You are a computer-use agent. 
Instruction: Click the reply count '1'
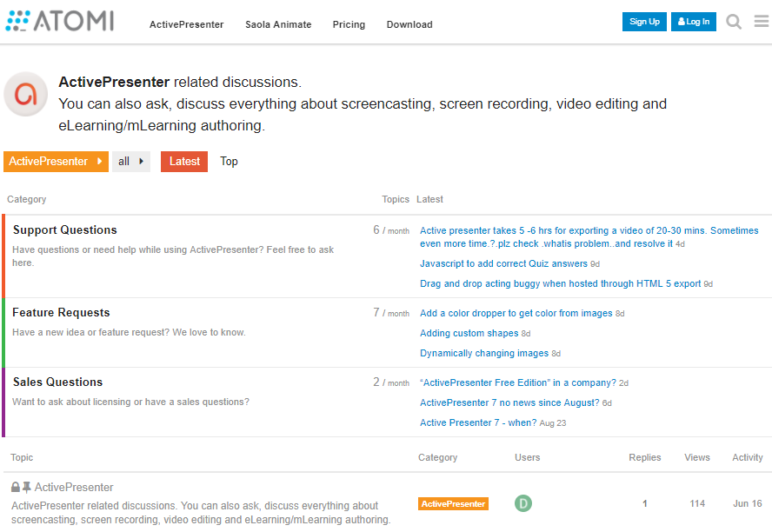pyautogui.click(x=644, y=503)
